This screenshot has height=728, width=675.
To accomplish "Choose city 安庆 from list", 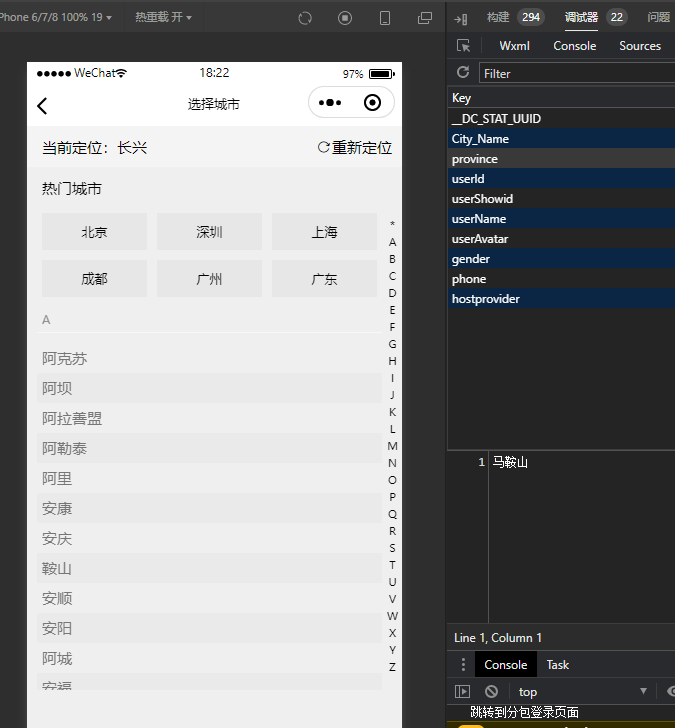I will point(209,538).
